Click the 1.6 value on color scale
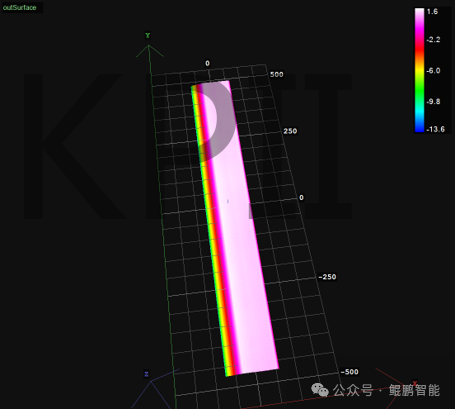The width and height of the screenshot is (455, 409). (x=432, y=12)
